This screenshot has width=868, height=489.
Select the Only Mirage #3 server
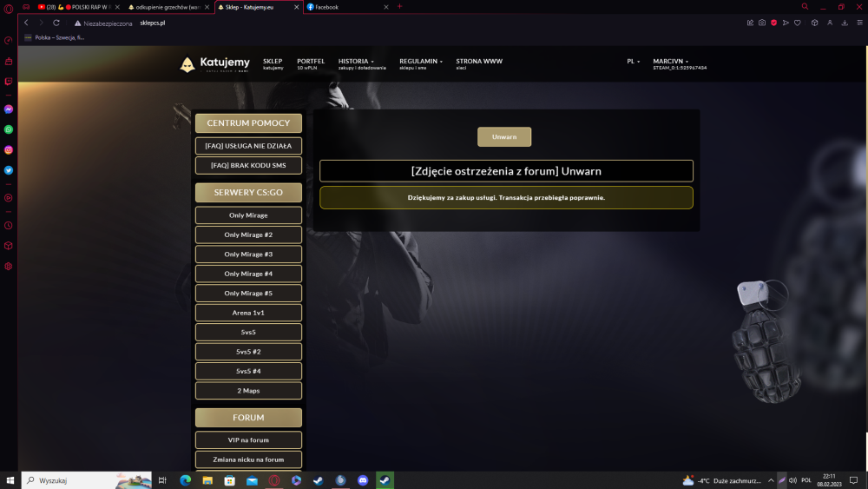248,254
